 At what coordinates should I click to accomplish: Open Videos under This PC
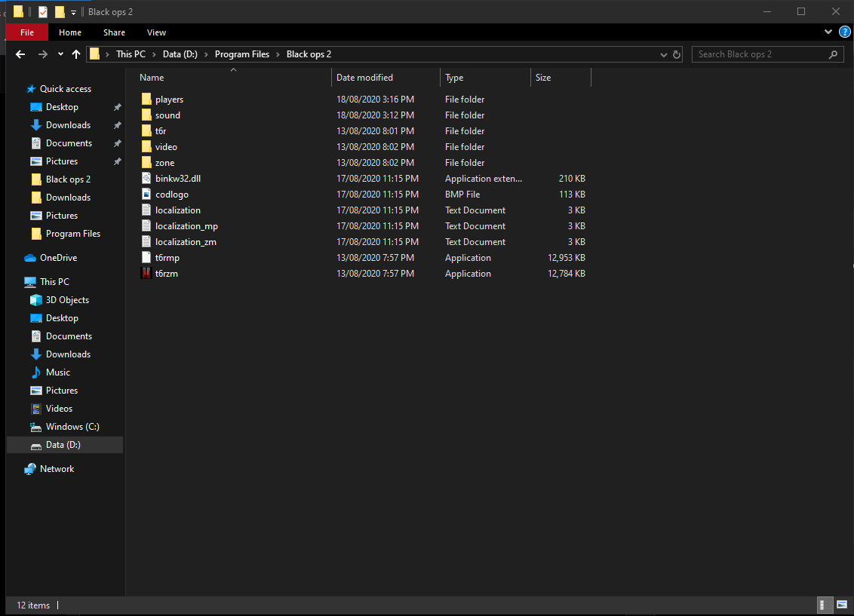coord(59,409)
